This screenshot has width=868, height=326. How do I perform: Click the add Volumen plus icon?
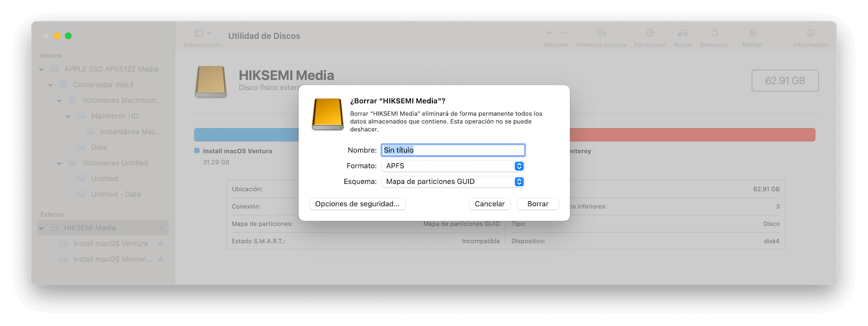point(549,33)
